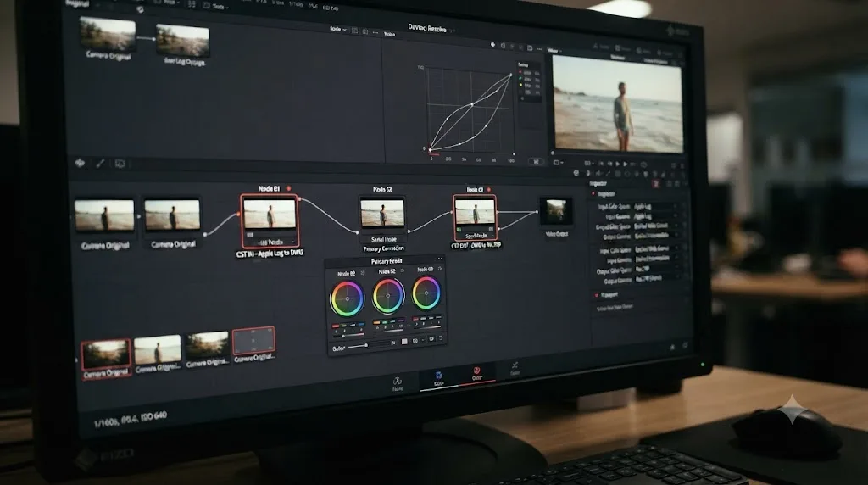Reset the Node 03 color wheel using its reset icon

coord(440,269)
